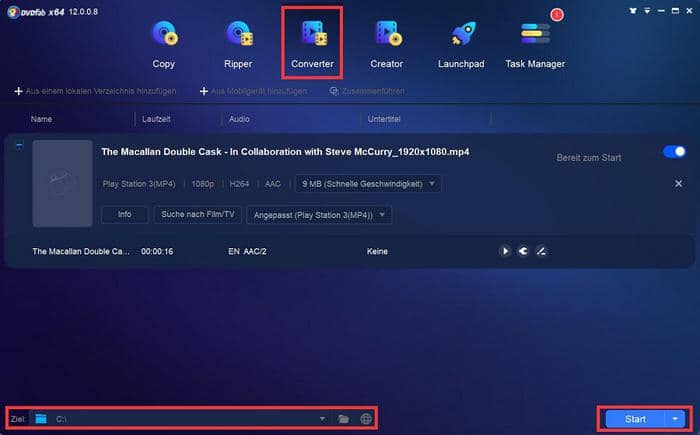Click the AAC codec label in task info
Viewport: 700px width, 435px height.
coord(273,184)
